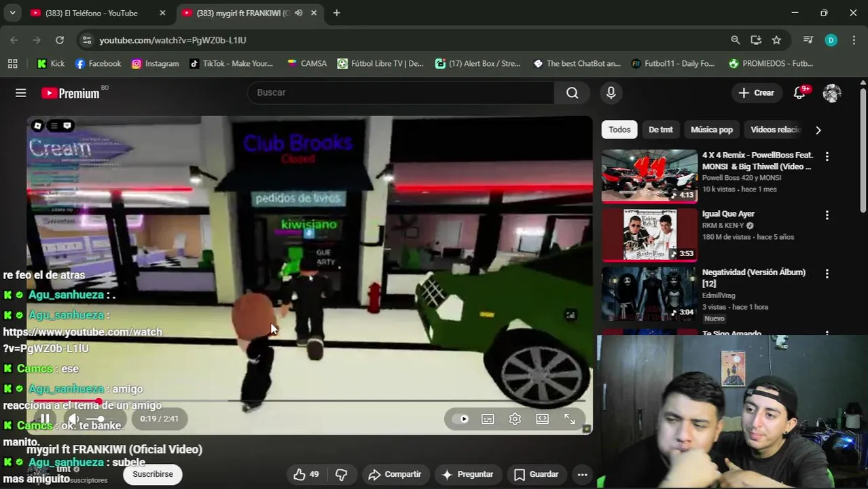Open the Kick bookmark
This screenshot has height=489, width=868.
(51, 63)
